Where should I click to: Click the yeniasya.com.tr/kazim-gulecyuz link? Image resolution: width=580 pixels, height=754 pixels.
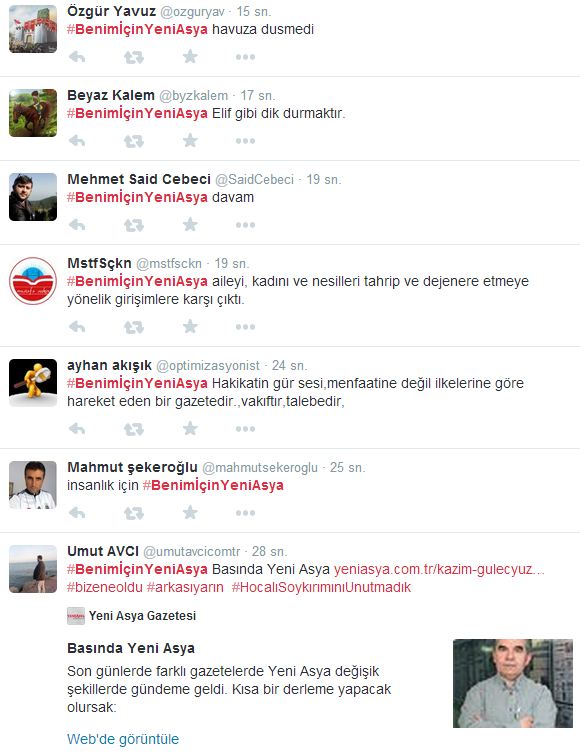pyautogui.click(x=439, y=569)
